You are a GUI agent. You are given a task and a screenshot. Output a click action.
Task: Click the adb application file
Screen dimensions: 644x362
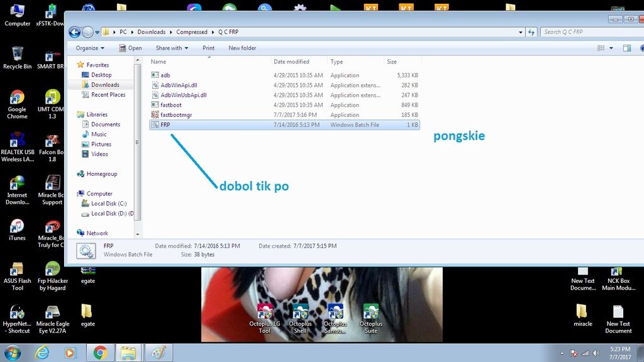tap(165, 75)
